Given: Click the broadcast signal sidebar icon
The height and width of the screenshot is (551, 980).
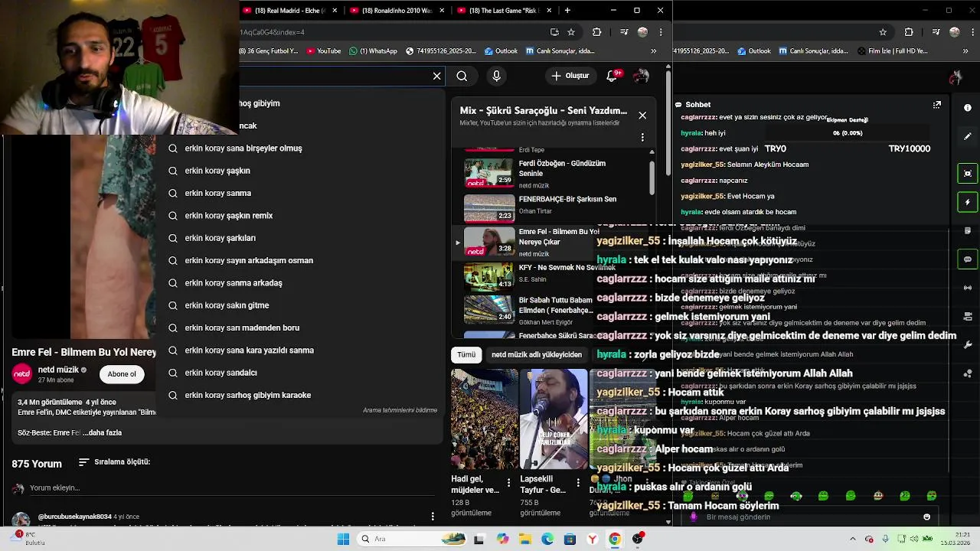Looking at the screenshot, I should coord(968,288).
